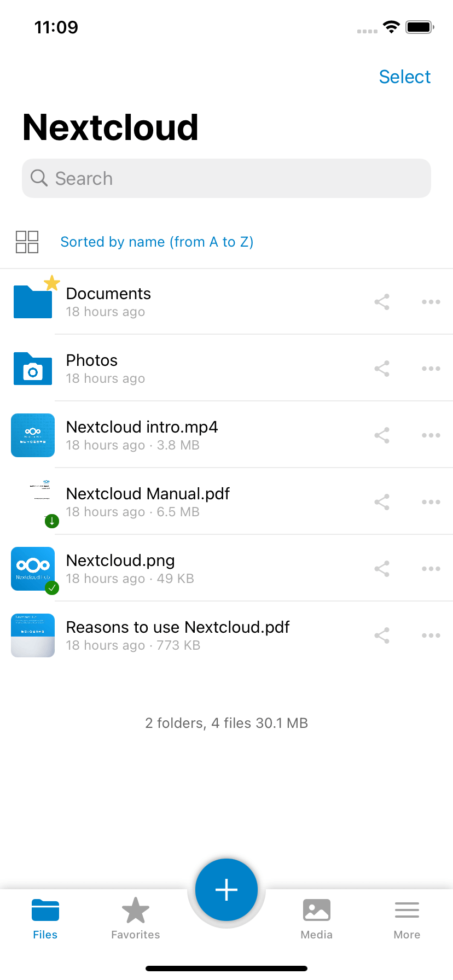
Task: Open more options for Documents folder
Action: pyautogui.click(x=431, y=302)
